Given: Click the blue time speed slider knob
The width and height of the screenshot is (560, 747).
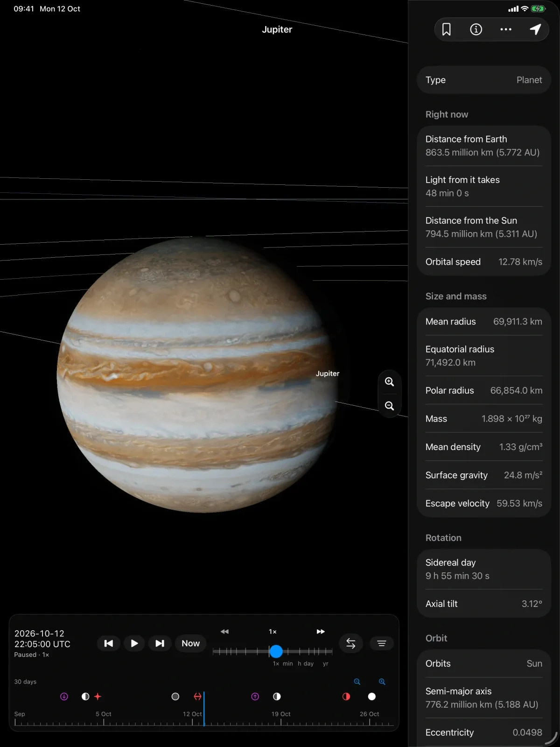Looking at the screenshot, I should pyautogui.click(x=276, y=651).
